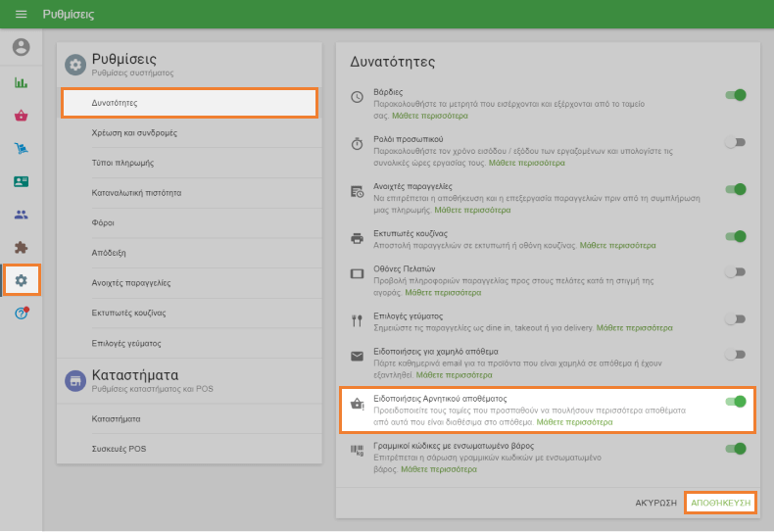Image resolution: width=774 pixels, height=532 pixels.
Task: Open the inventory cart sidebar icon
Action: point(21,149)
